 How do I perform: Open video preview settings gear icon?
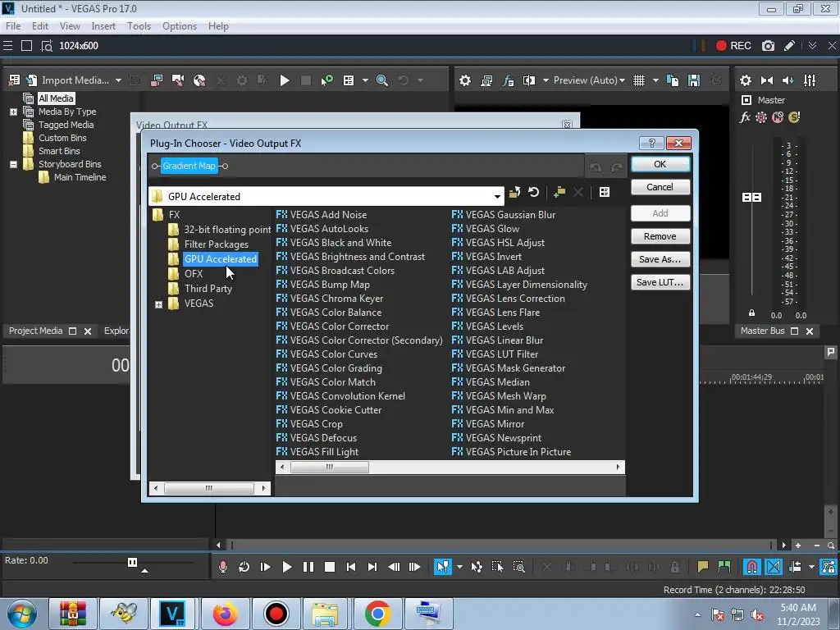coord(465,80)
